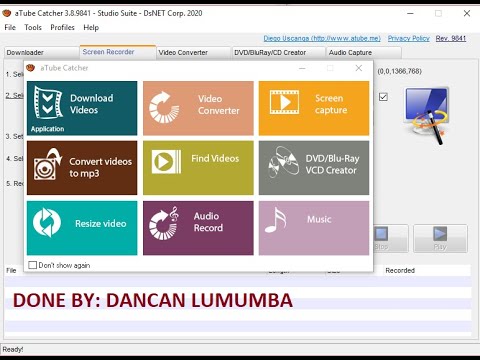The width and height of the screenshot is (480, 360).
Task: Click the aTube Catcher dialog logo icon
Action: tap(30, 68)
